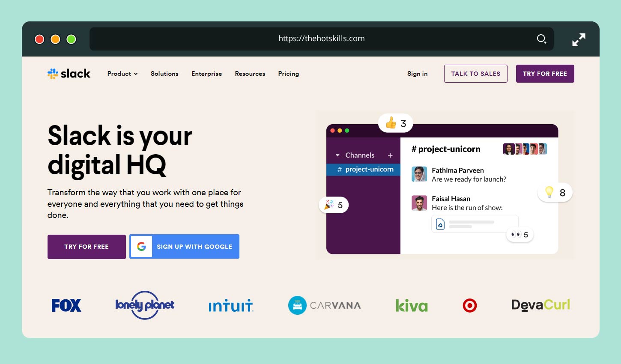Open the attached document file icon
Image resolution: width=621 pixels, height=364 pixels.
coord(440,224)
